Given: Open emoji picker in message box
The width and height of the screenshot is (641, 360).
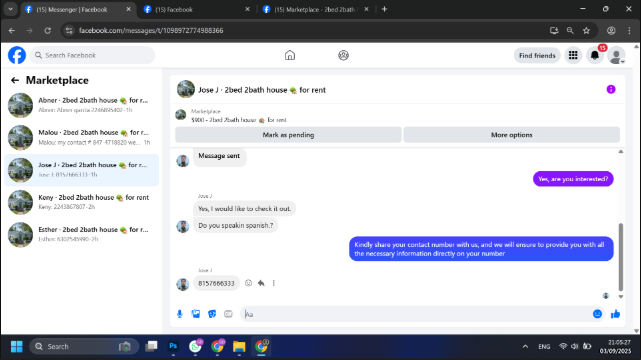Looking at the screenshot, I should pos(597,314).
